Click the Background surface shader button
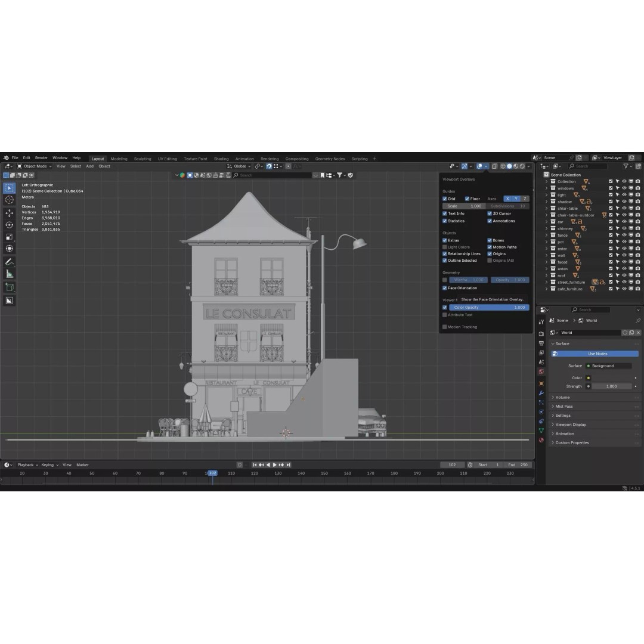This screenshot has height=644, width=644. tap(609, 366)
